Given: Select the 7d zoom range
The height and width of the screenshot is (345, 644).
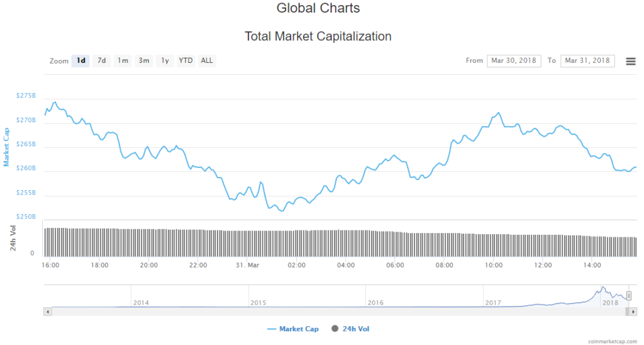Looking at the screenshot, I should pyautogui.click(x=101, y=61).
